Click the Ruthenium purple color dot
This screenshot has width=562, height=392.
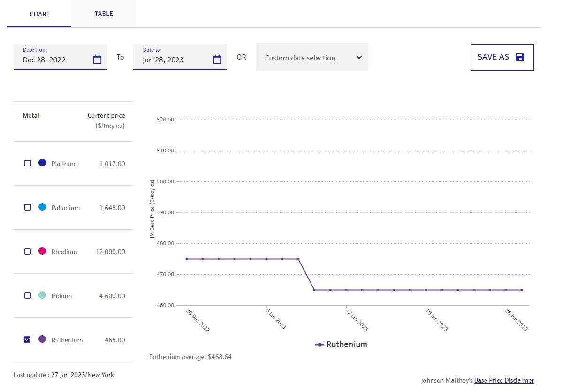[42, 339]
